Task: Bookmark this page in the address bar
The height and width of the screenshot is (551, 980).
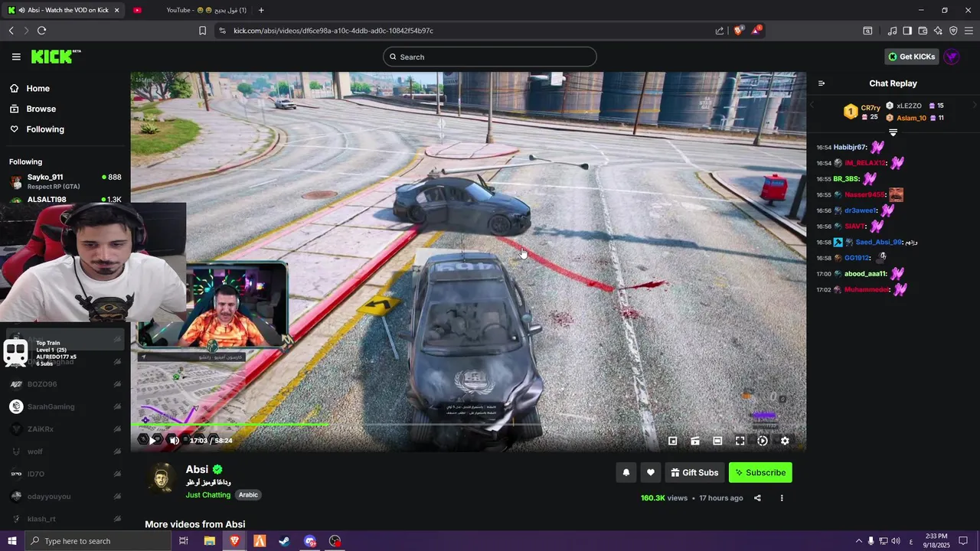Action: 202,31
